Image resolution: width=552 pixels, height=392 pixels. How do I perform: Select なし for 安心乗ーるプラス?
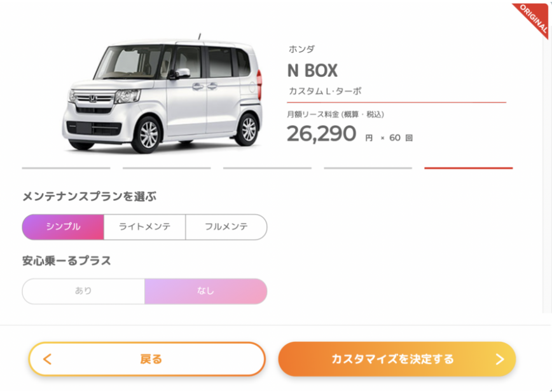coord(205,291)
